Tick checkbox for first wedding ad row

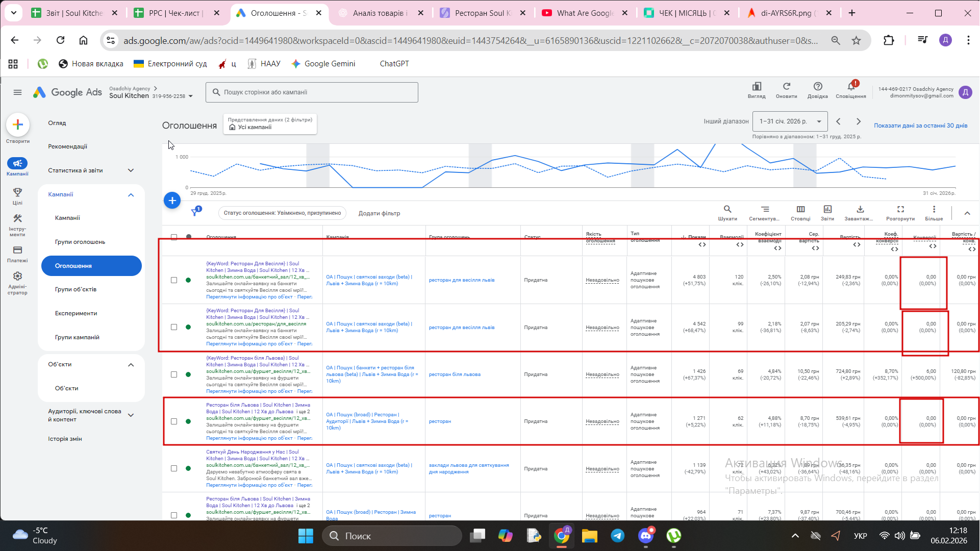click(x=174, y=280)
